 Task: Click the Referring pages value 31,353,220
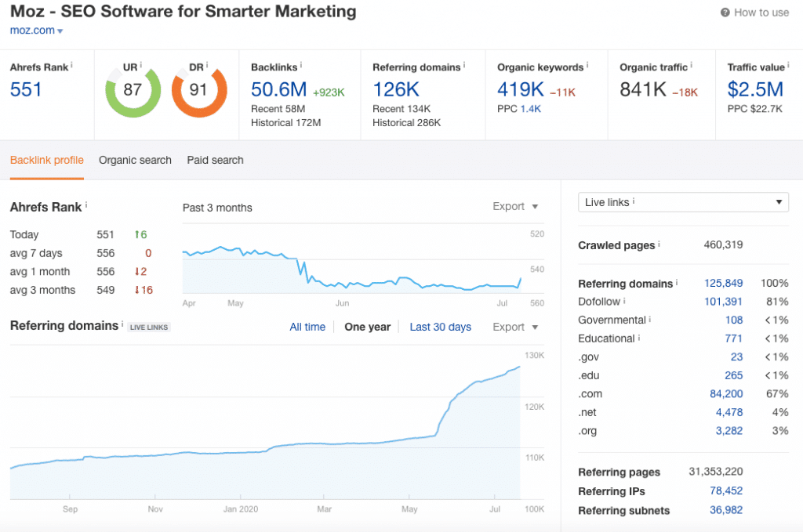point(715,472)
